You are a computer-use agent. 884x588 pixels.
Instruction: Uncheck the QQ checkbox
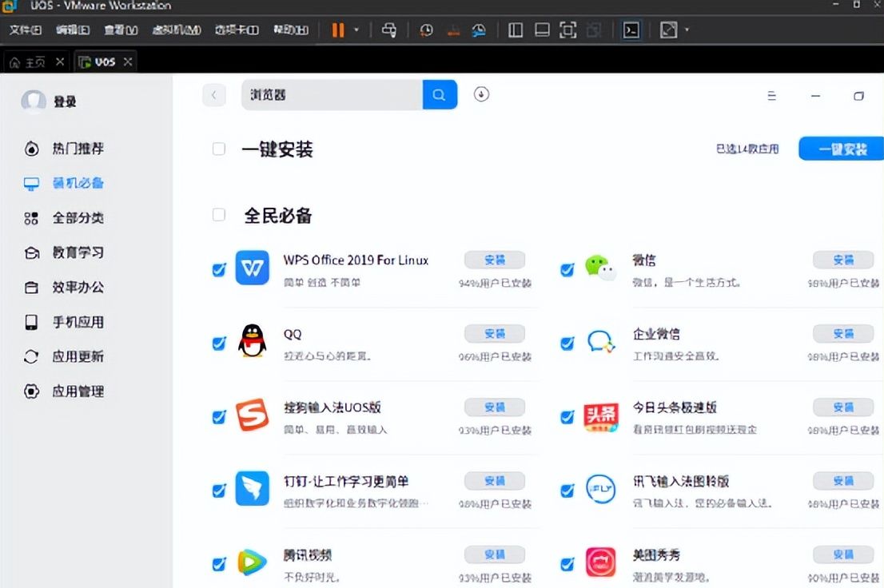click(x=219, y=344)
